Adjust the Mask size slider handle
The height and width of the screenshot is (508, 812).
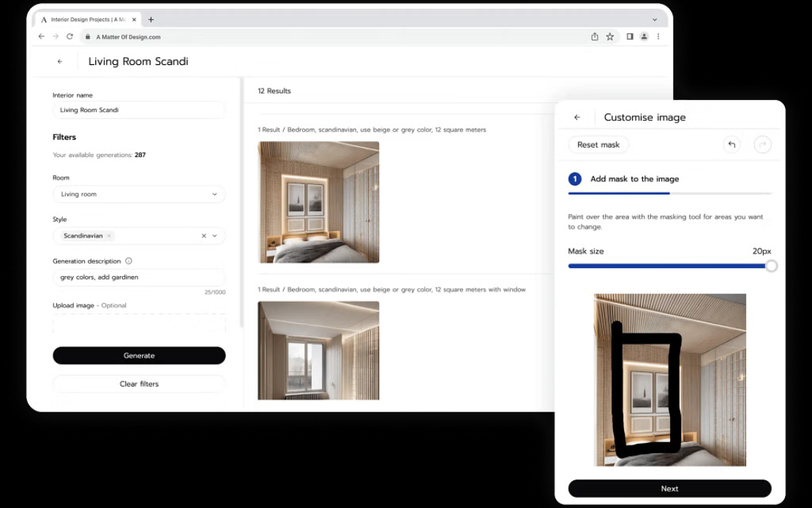pos(771,266)
